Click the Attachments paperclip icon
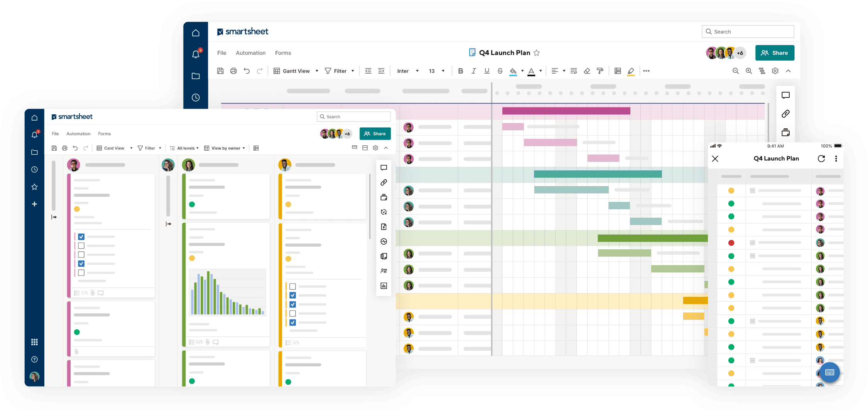 pyautogui.click(x=785, y=114)
